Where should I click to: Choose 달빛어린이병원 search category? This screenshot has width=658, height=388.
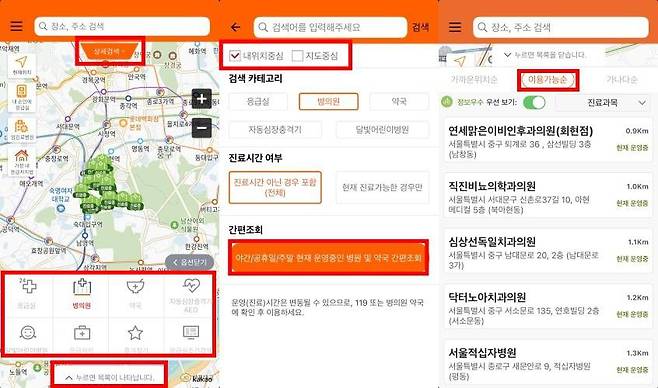click(x=382, y=130)
